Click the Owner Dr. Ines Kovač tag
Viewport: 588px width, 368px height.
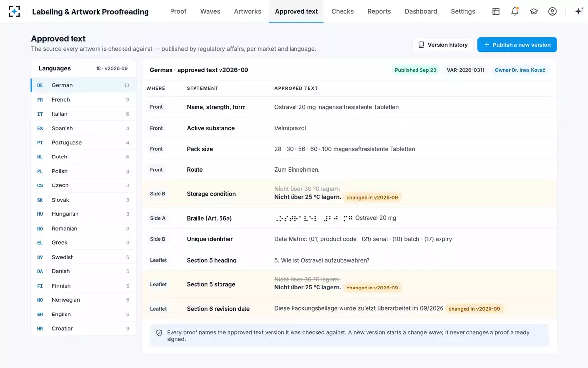click(520, 70)
